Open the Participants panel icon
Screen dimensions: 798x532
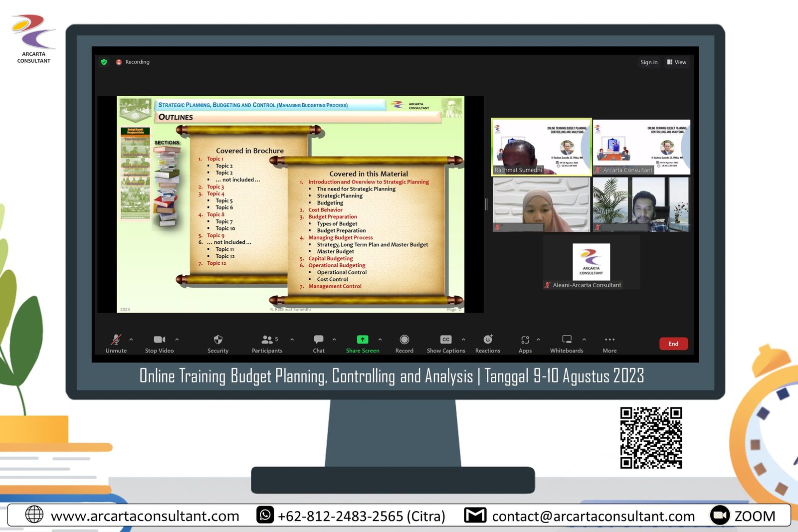(x=267, y=340)
